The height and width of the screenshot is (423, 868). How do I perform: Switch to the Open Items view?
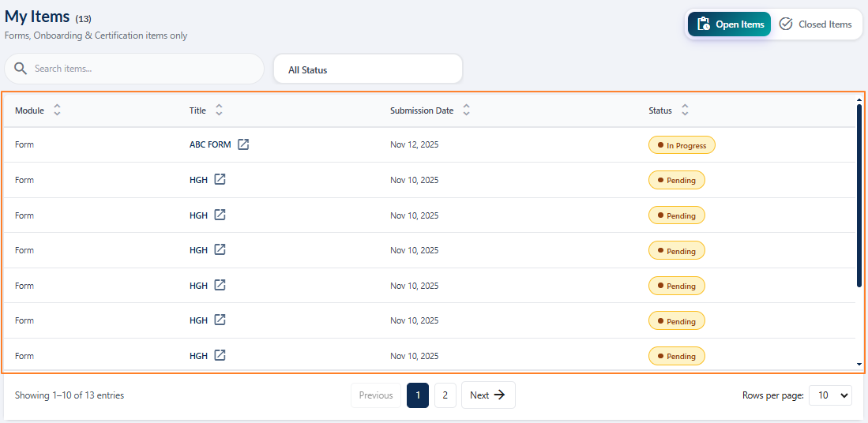click(x=729, y=24)
